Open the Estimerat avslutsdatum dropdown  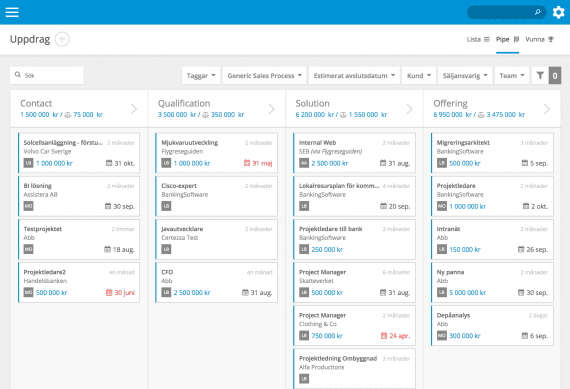pyautogui.click(x=354, y=76)
